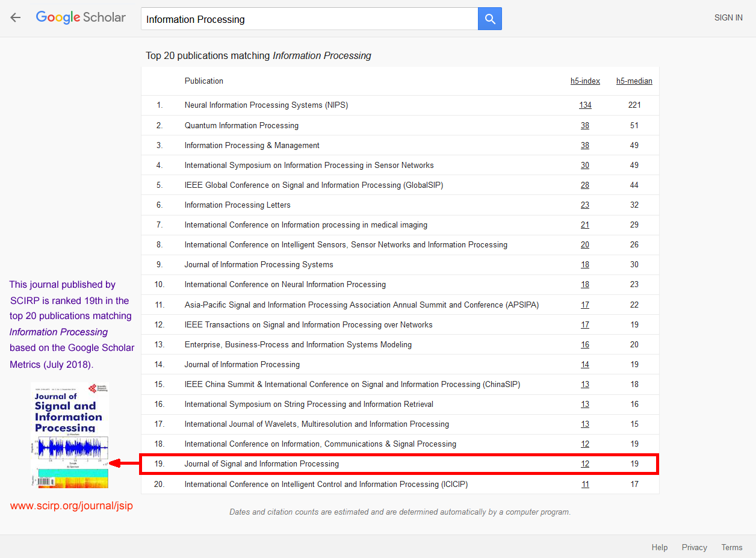
Task: Open h5-index 13 for Journal of Wavelets
Action: tap(585, 424)
